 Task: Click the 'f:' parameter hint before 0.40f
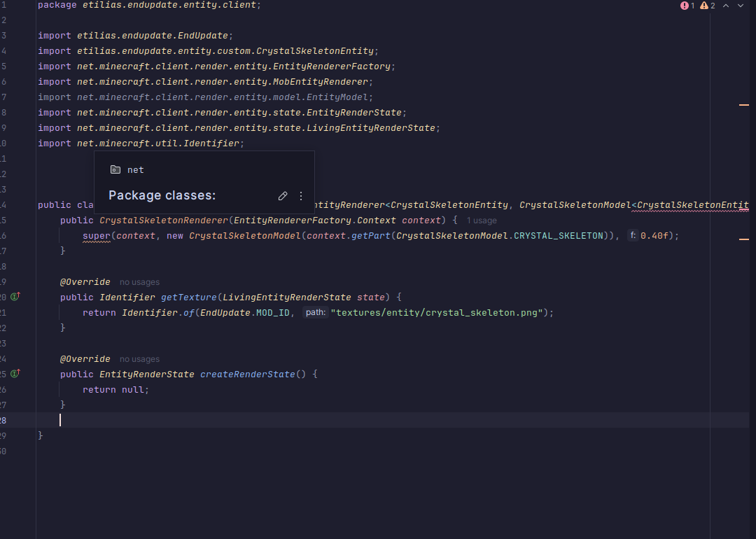point(633,236)
